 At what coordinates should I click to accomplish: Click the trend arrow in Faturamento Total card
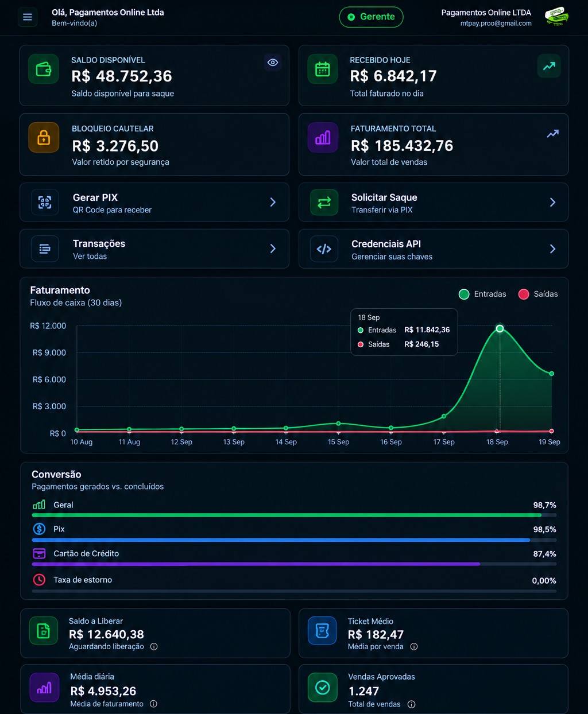pyautogui.click(x=553, y=134)
